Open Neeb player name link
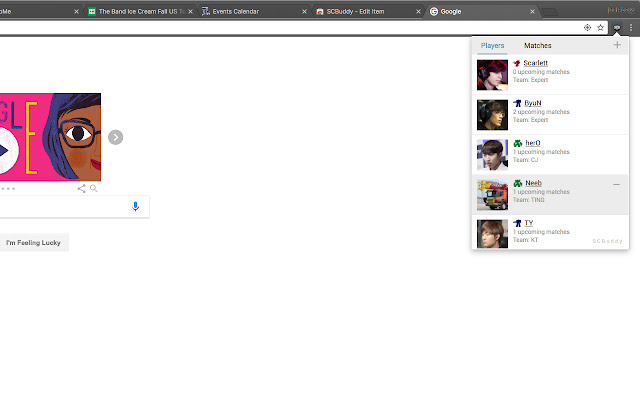Image resolution: width=640 pixels, height=400 pixels. (x=533, y=183)
